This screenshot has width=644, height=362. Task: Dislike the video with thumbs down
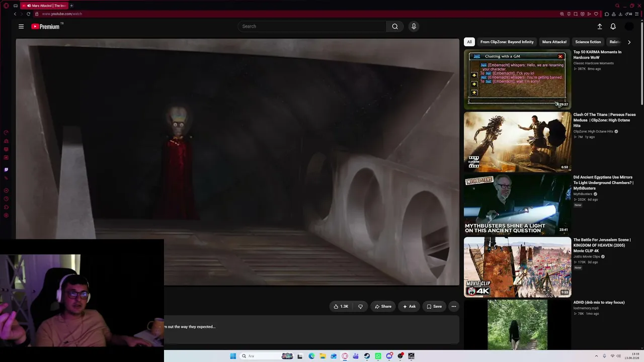pos(360,306)
